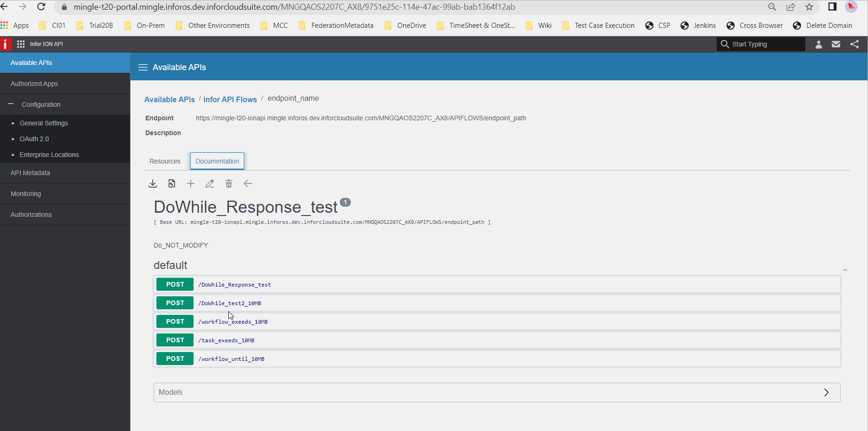Click the endpoint URL text
This screenshot has width=868, height=431.
(361, 118)
